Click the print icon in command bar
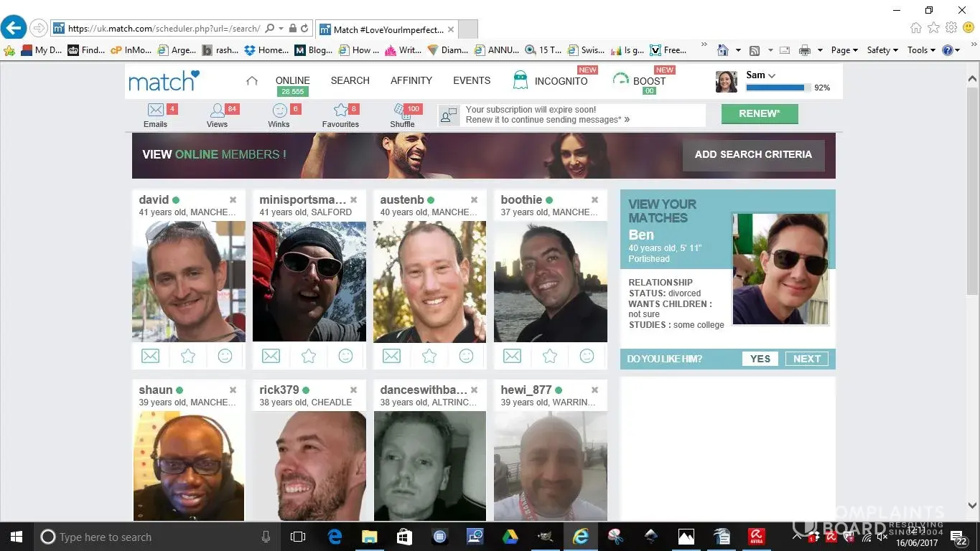980x551 pixels. [x=804, y=50]
